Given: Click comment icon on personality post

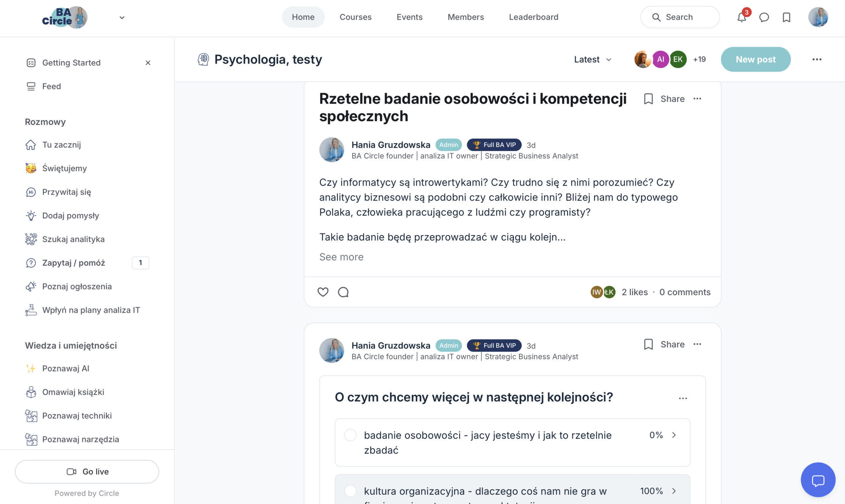Looking at the screenshot, I should 343,292.
